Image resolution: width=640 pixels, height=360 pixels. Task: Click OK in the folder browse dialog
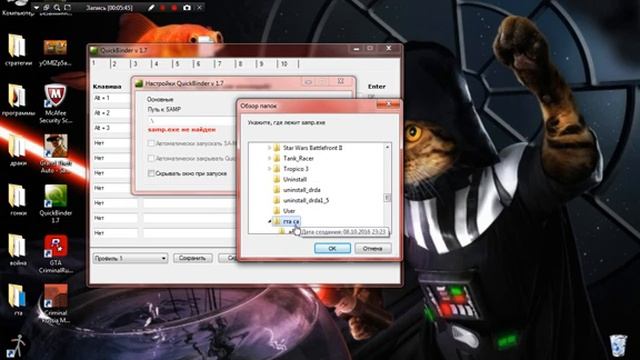click(332, 248)
